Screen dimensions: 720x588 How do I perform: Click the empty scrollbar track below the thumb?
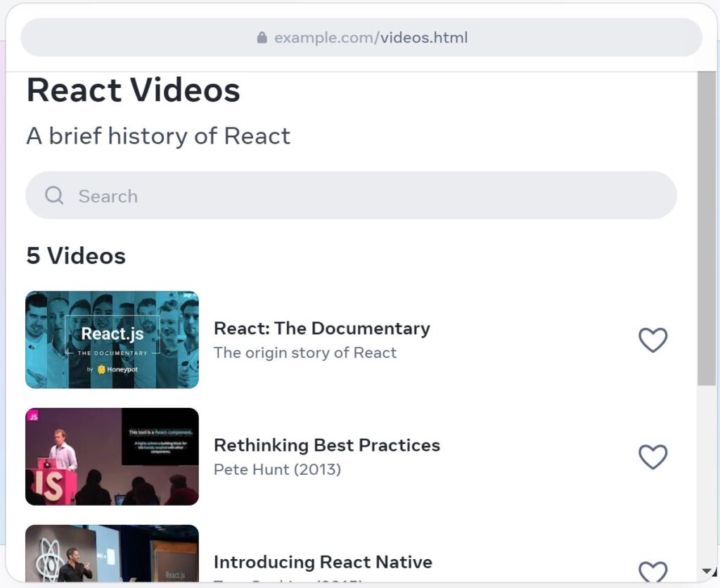[x=706, y=478]
